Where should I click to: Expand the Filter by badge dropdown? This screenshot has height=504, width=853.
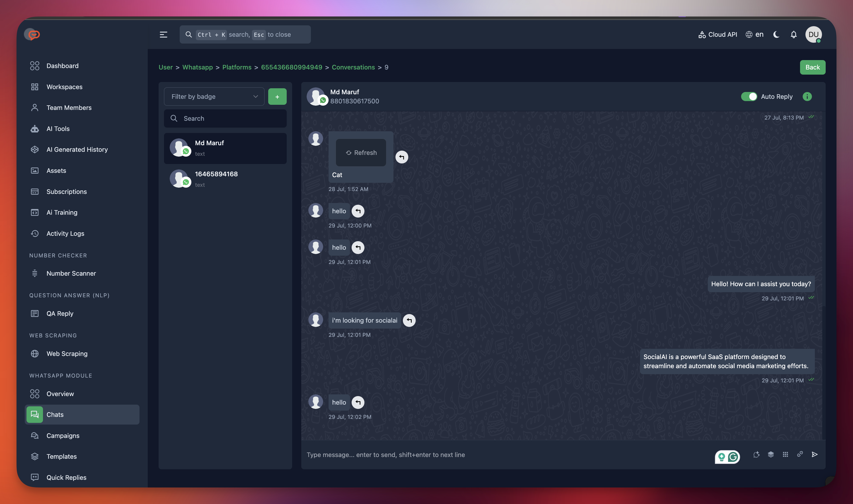click(214, 97)
